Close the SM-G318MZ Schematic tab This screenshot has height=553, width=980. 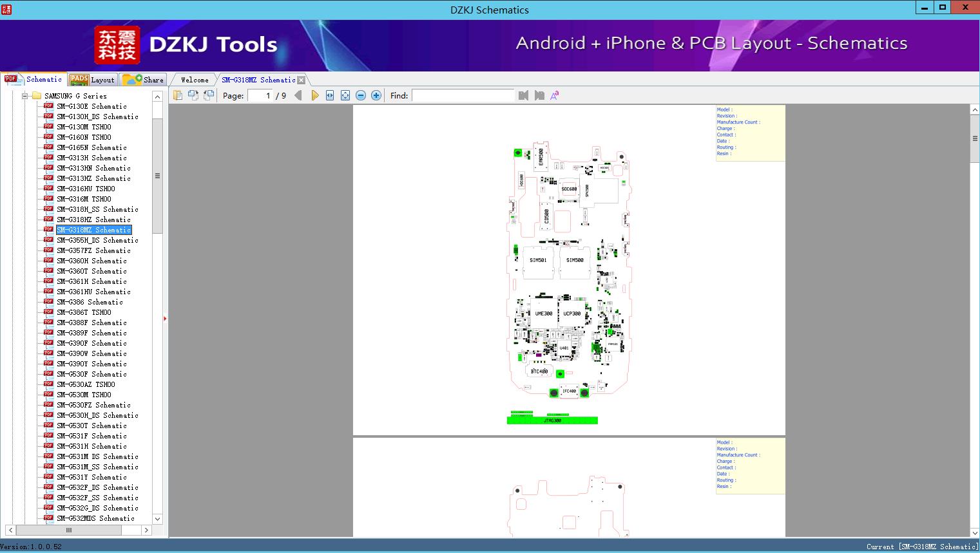click(302, 80)
